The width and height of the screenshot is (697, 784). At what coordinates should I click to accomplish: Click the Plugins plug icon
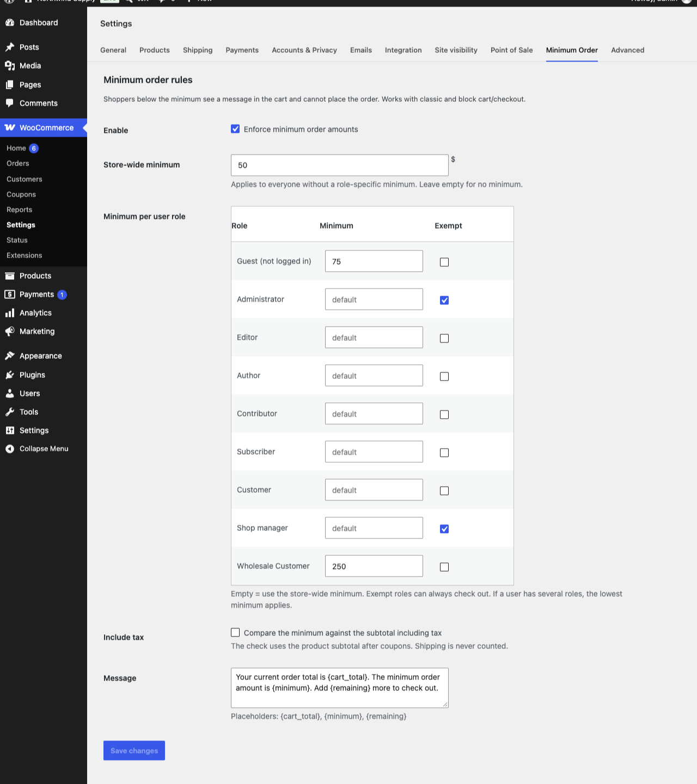[x=10, y=375]
